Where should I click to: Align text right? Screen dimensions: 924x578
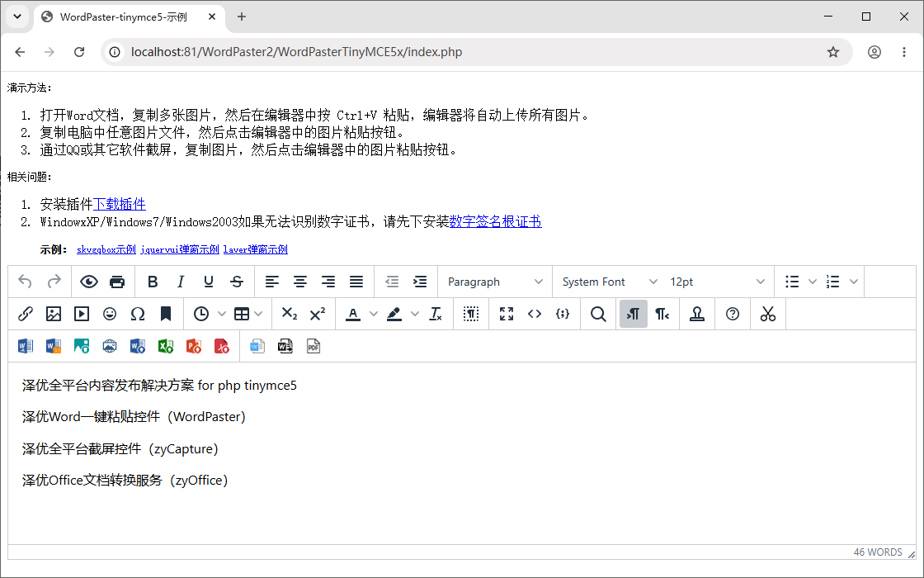coord(328,282)
